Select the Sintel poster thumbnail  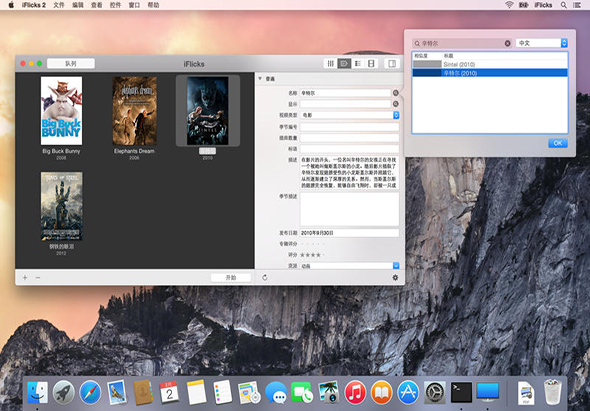(x=208, y=111)
